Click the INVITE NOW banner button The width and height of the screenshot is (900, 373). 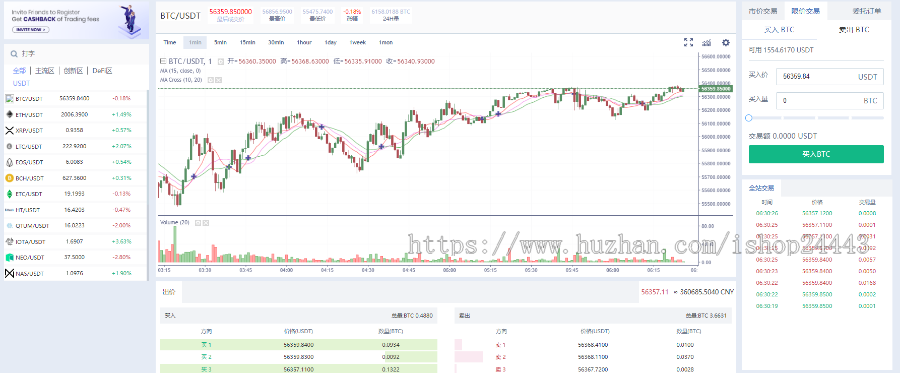pyautogui.click(x=30, y=29)
